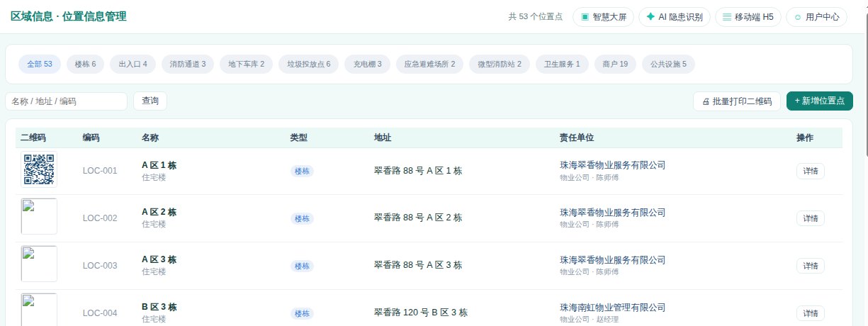Open 详情 for B 区 3 栋
The height and width of the screenshot is (326, 868).
811,313
